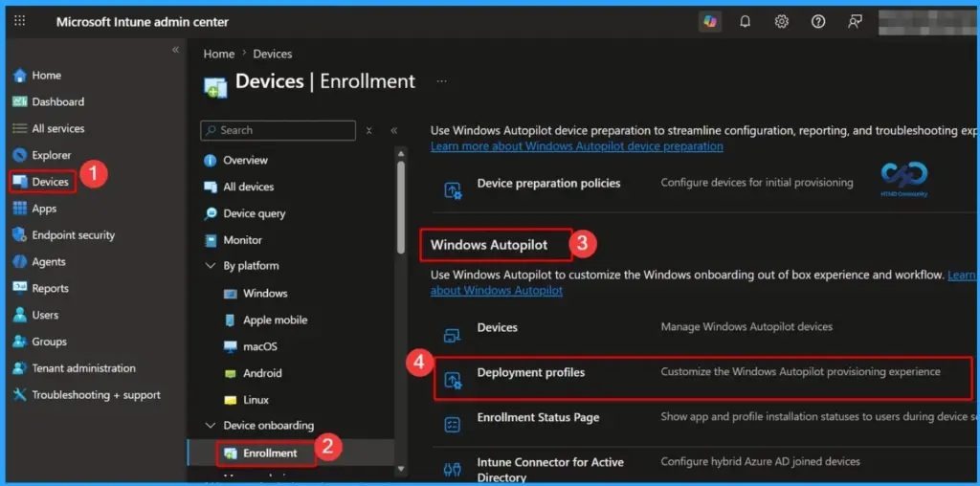Click the Intune Connector icon
This screenshot has width=980, height=486.
(453, 469)
